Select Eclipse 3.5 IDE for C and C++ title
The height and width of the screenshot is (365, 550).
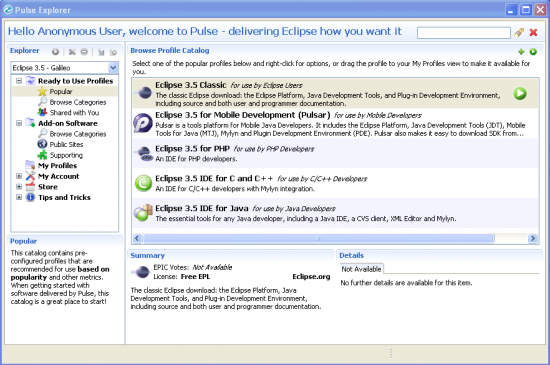(x=214, y=178)
